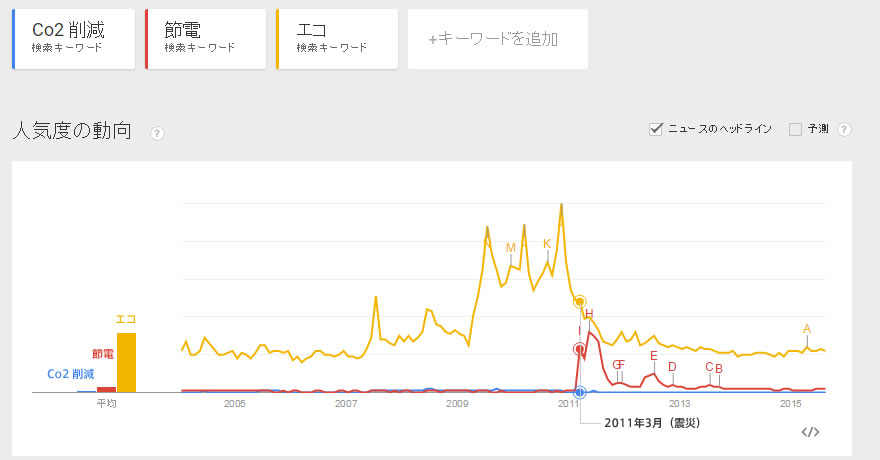Click news marker B on red line
Screen dimensions: 880x460
point(719,369)
